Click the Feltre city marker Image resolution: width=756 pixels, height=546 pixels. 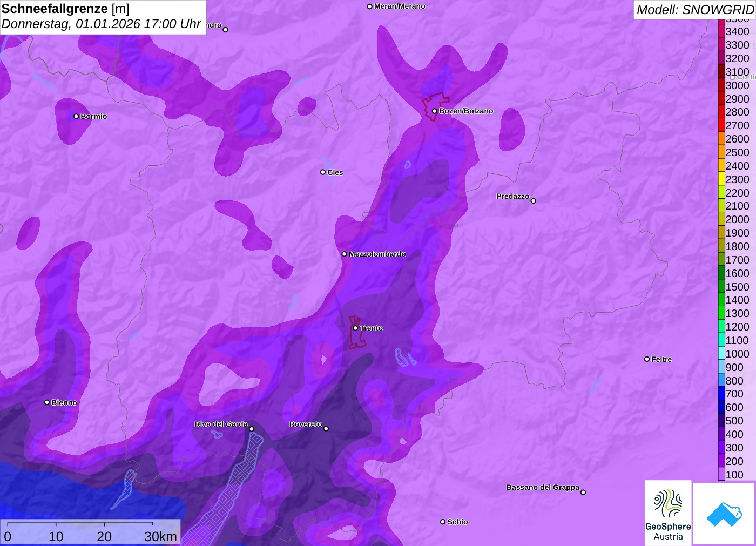pos(647,359)
